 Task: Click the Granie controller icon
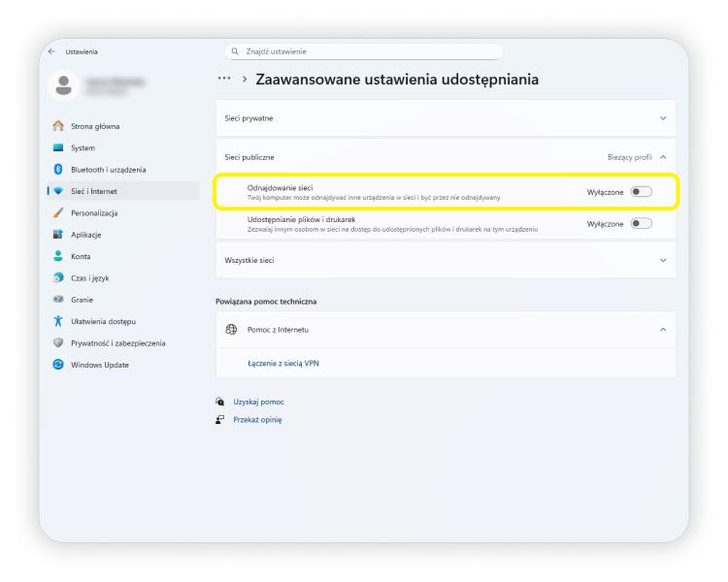(58, 300)
